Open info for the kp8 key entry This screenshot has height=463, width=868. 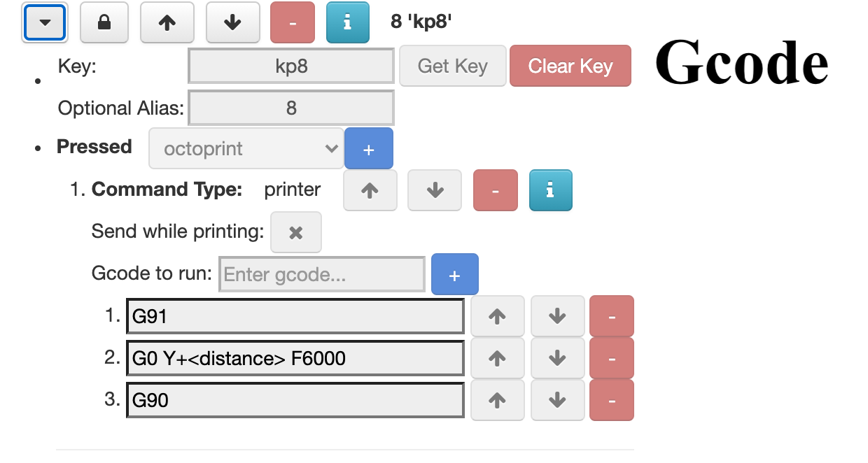point(347,22)
